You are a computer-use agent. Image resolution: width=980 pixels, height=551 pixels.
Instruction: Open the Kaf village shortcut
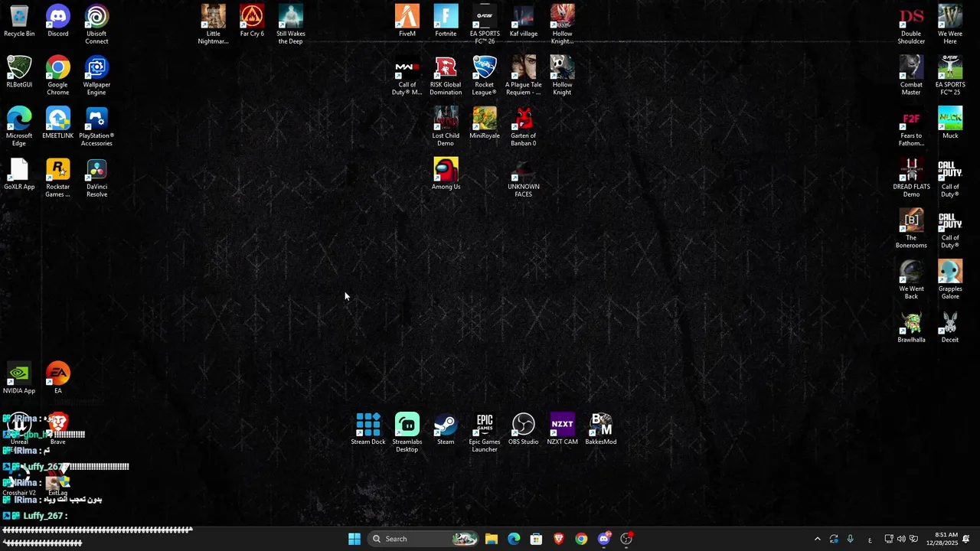pyautogui.click(x=524, y=21)
